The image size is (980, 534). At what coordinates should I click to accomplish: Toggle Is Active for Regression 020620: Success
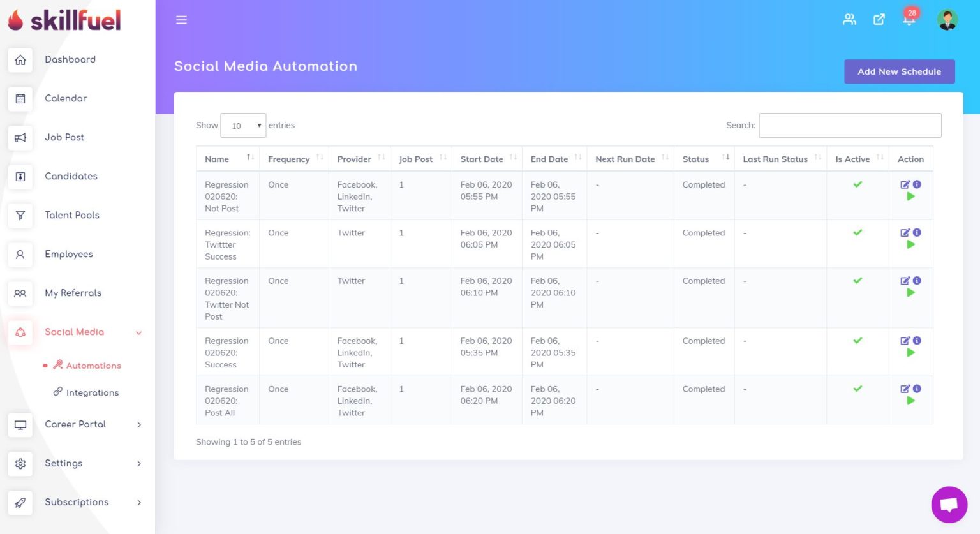tap(857, 341)
